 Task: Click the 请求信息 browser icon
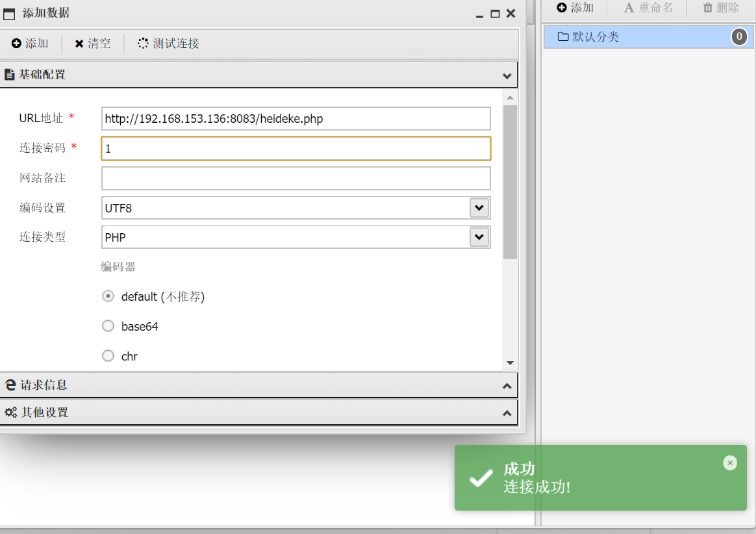10,385
